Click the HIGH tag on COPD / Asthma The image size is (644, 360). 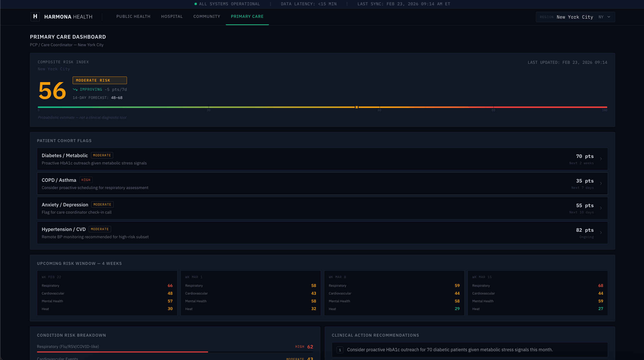(86, 180)
